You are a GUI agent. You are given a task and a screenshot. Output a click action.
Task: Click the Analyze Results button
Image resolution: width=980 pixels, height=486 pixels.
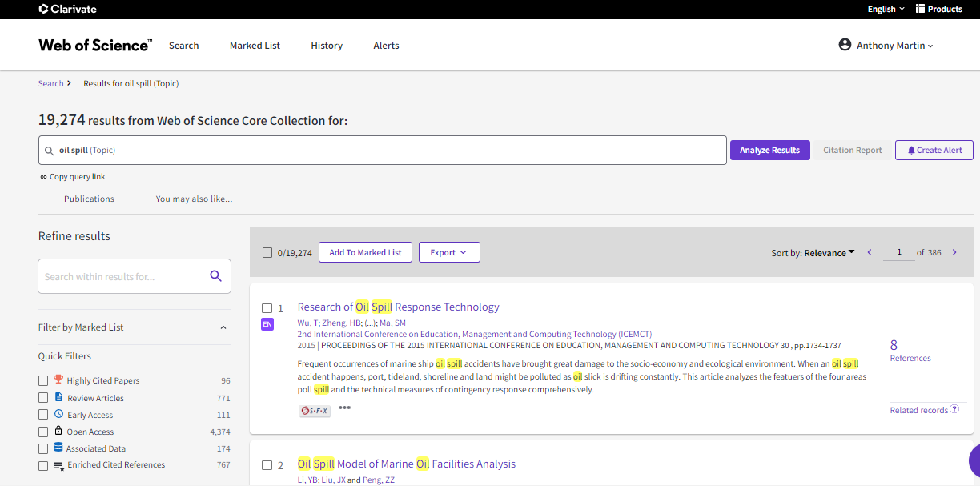tap(769, 150)
